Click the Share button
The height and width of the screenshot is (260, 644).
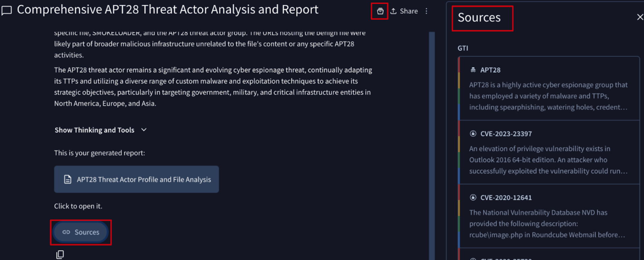point(404,11)
